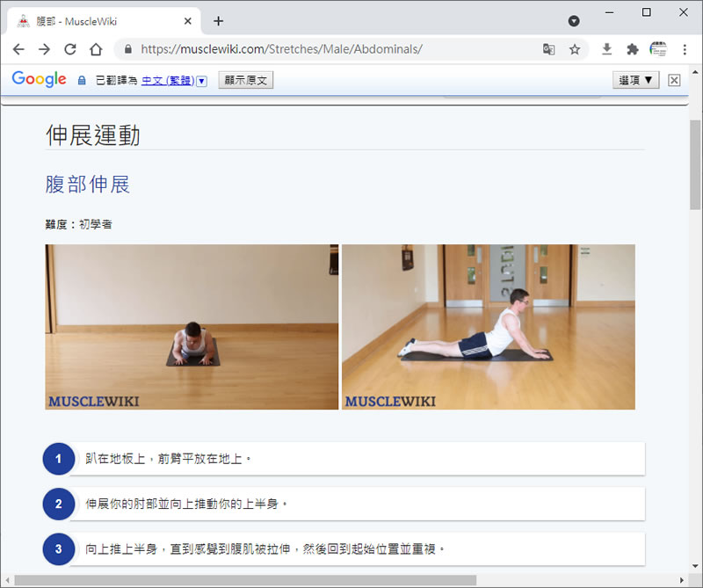703x588 pixels.
Task: Reload the MuscleWiki page
Action: 70,49
